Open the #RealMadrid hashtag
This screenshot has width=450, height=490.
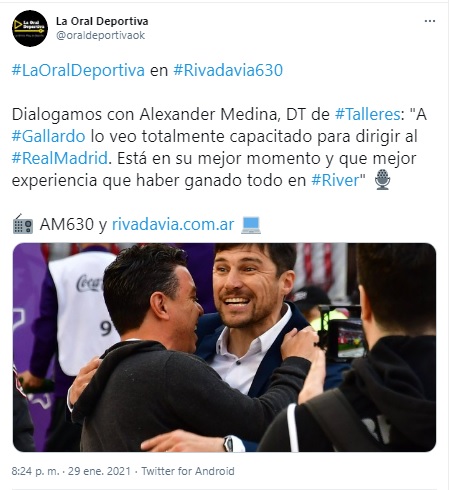pyautogui.click(x=60, y=158)
